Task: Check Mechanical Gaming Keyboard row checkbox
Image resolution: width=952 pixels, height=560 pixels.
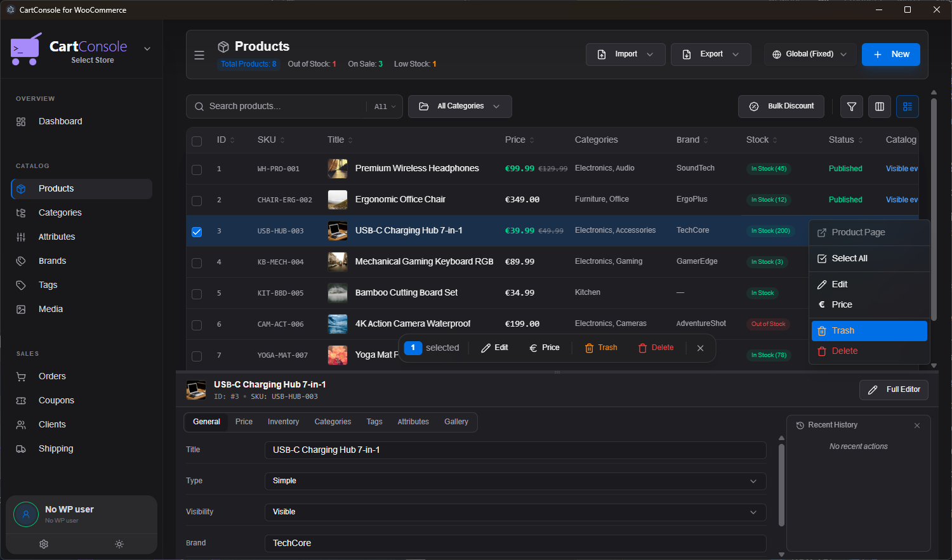Action: pos(197,263)
